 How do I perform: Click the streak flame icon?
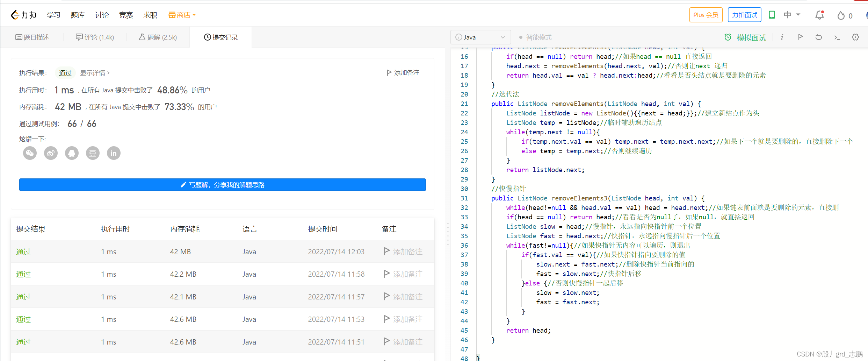pyautogui.click(x=841, y=15)
